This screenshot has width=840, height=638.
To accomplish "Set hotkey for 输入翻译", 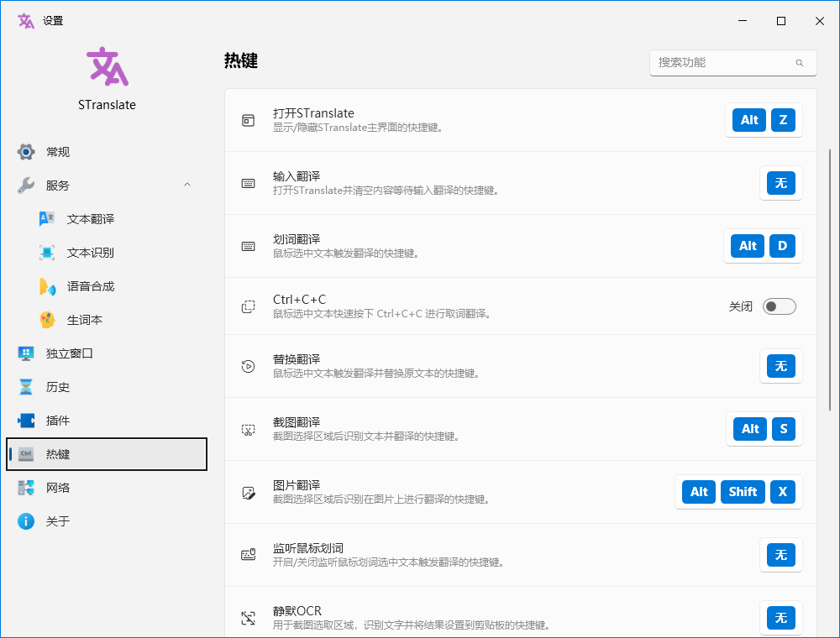I will coord(780,183).
